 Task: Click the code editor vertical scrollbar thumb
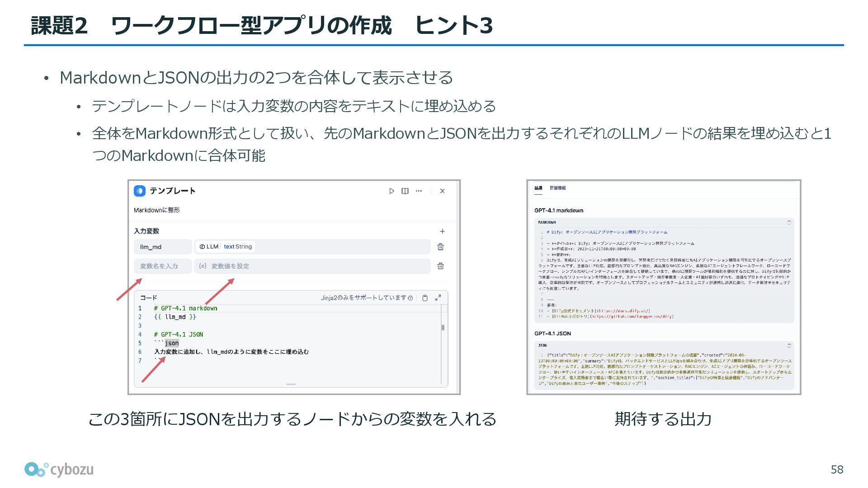(443, 328)
